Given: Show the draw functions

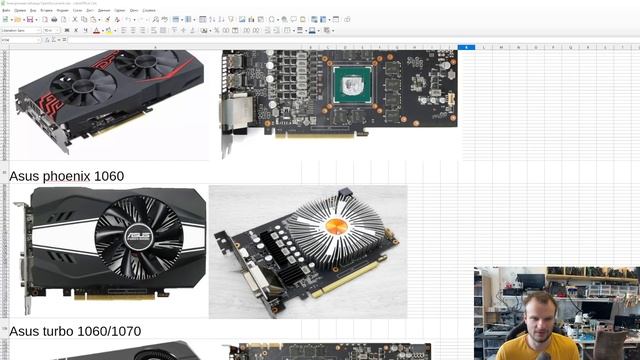Looking at the screenshot, I should 347,20.
